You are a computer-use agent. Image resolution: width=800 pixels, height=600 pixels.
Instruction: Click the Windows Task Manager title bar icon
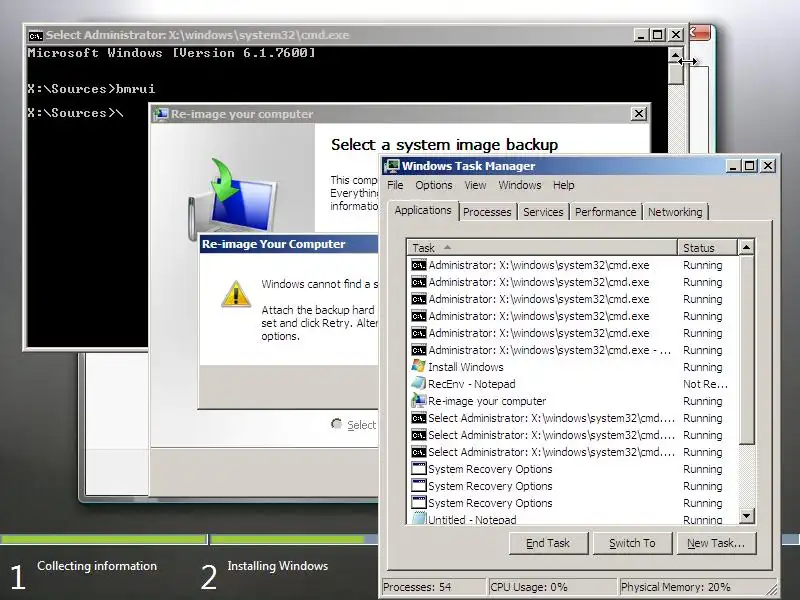pyautogui.click(x=392, y=166)
